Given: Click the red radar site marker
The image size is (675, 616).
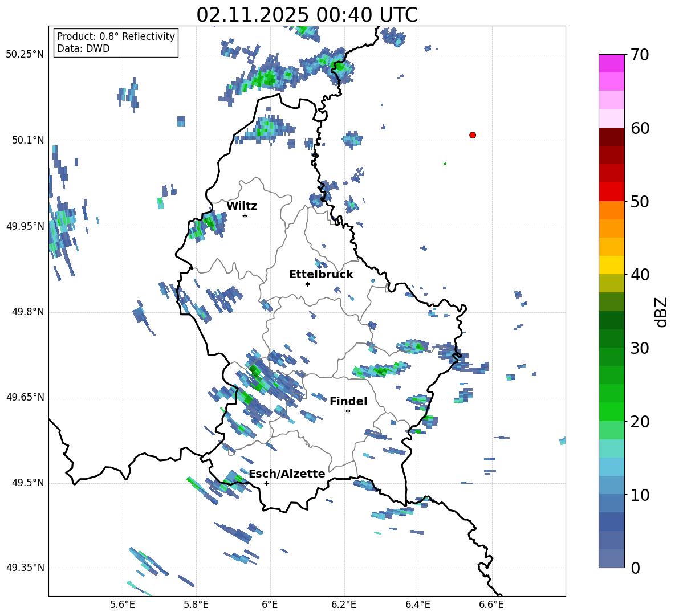Looking at the screenshot, I should tap(473, 135).
